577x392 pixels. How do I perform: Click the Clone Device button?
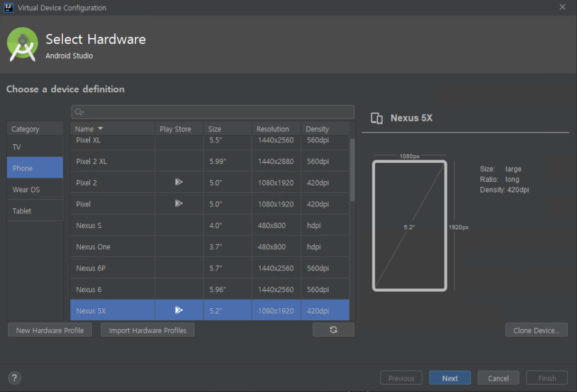536,330
